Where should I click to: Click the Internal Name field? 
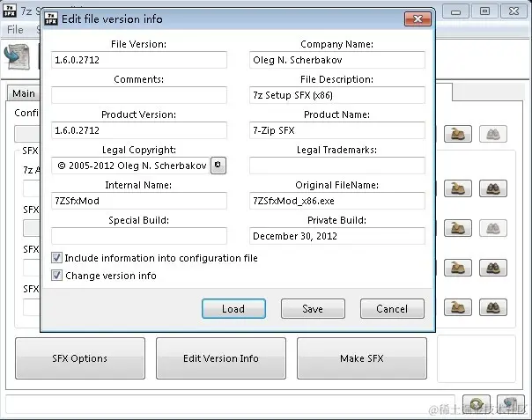coord(139,201)
